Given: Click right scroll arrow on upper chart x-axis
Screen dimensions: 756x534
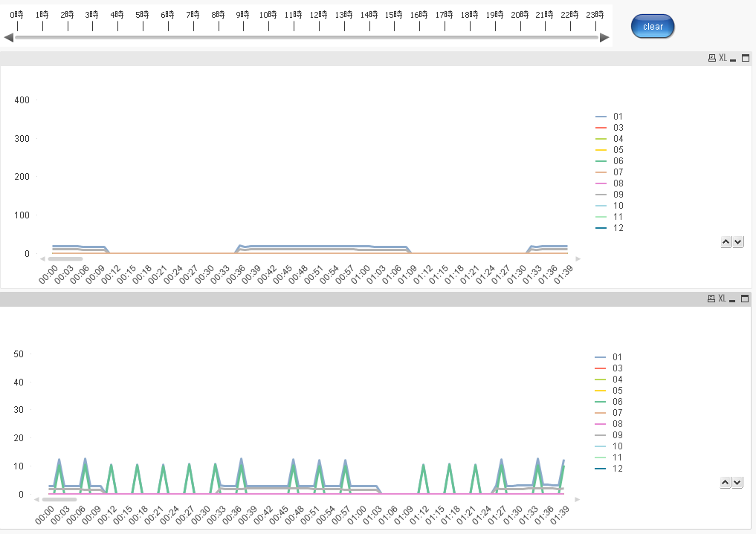Looking at the screenshot, I should pos(578,258).
